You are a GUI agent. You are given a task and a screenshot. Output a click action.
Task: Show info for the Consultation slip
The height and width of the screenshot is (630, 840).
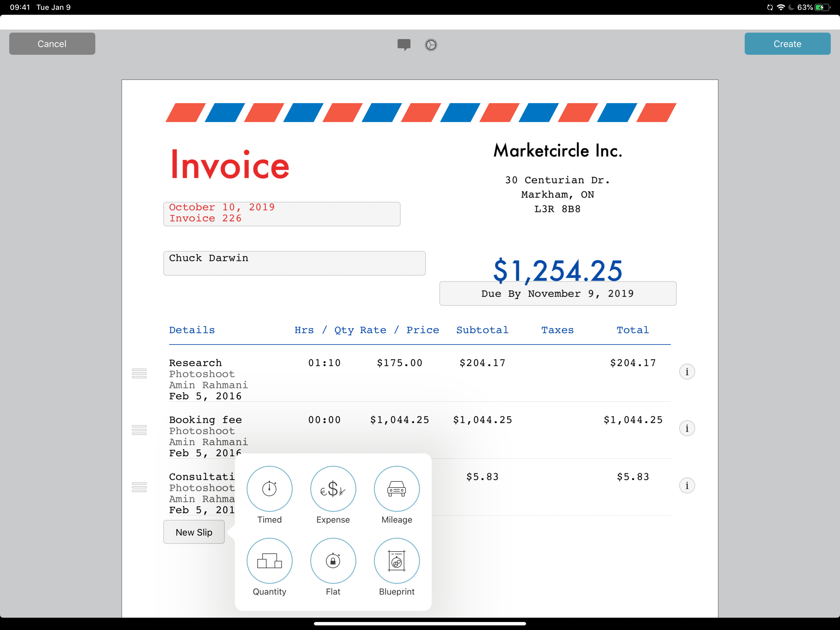pyautogui.click(x=687, y=485)
